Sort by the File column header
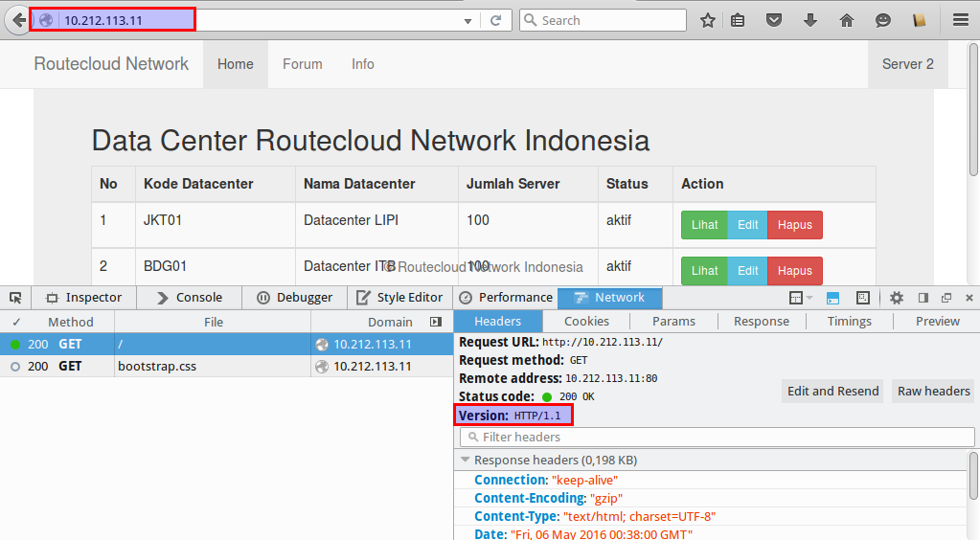 point(213,322)
